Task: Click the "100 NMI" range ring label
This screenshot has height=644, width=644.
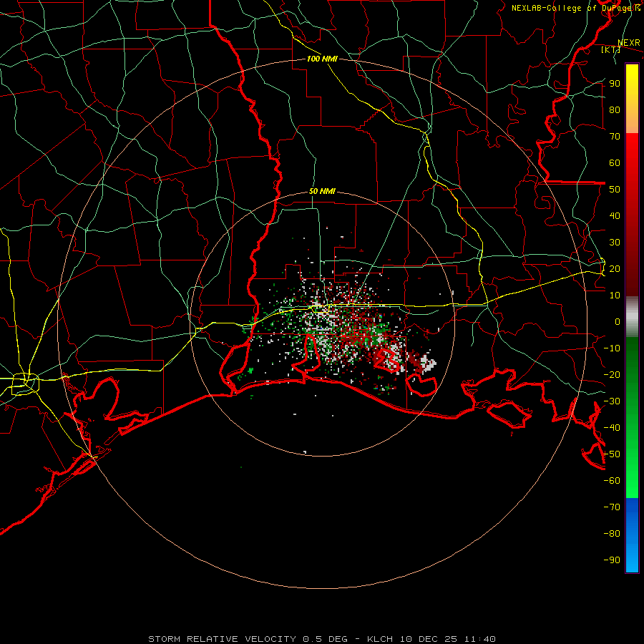Action: pos(322,59)
